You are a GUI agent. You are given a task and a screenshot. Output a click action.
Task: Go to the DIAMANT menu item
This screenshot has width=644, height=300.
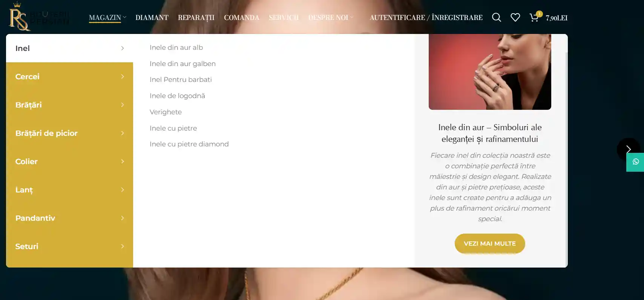pos(152,18)
